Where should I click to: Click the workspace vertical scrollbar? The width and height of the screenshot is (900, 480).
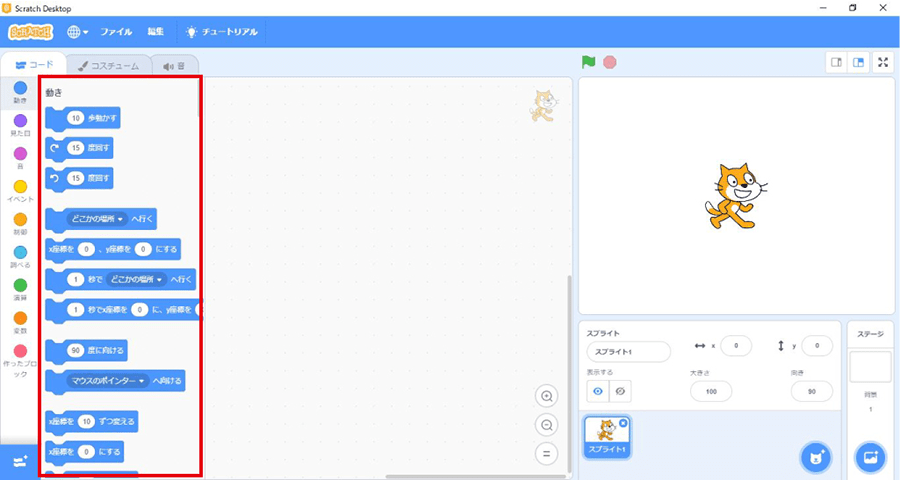click(x=569, y=373)
